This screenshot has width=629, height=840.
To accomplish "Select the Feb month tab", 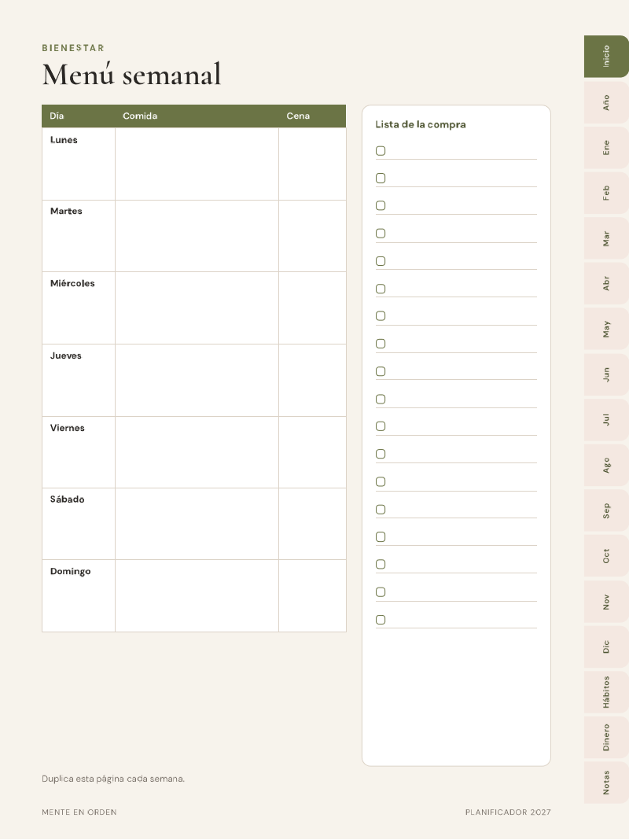I will click(x=606, y=193).
